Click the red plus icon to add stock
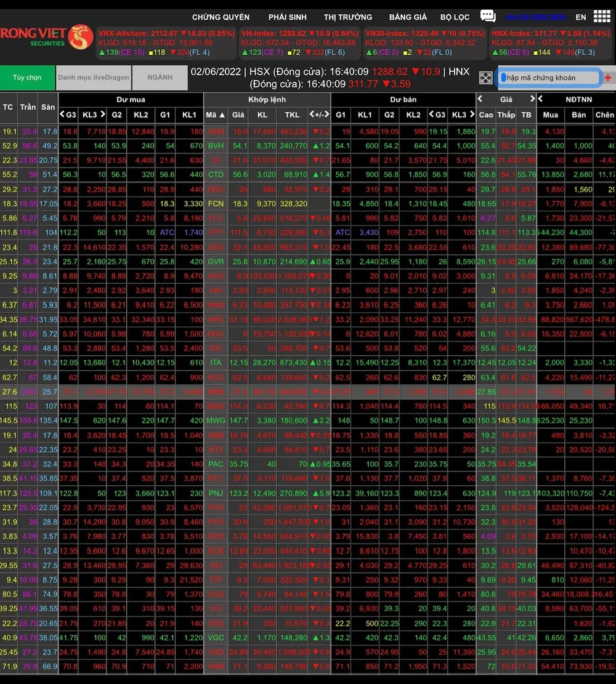This screenshot has height=684, width=616. [x=608, y=78]
